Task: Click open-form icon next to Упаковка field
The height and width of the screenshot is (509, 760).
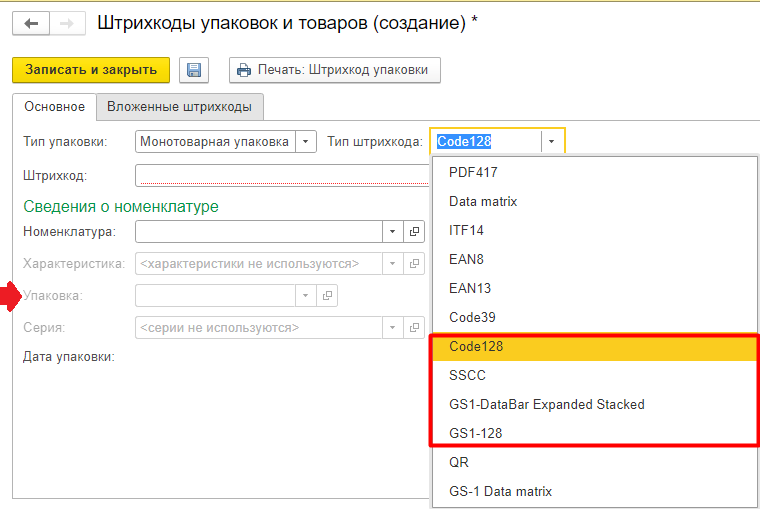Action: 327,296
